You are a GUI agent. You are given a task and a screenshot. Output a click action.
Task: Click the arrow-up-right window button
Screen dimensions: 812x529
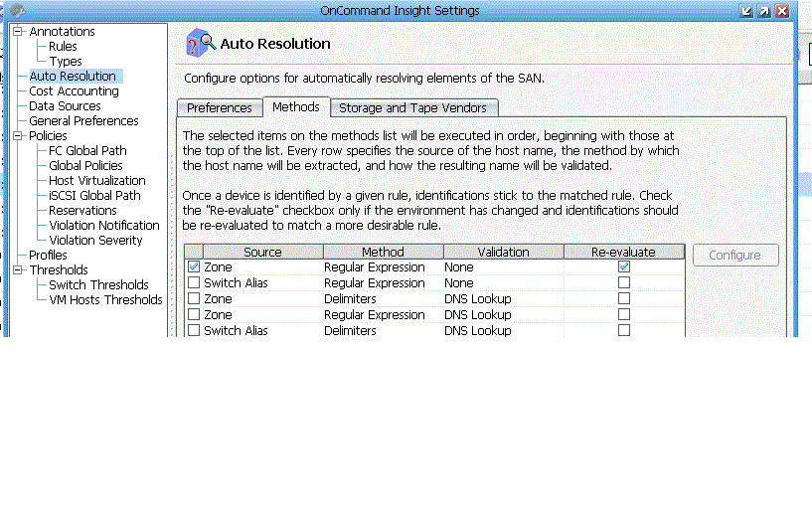(764, 11)
